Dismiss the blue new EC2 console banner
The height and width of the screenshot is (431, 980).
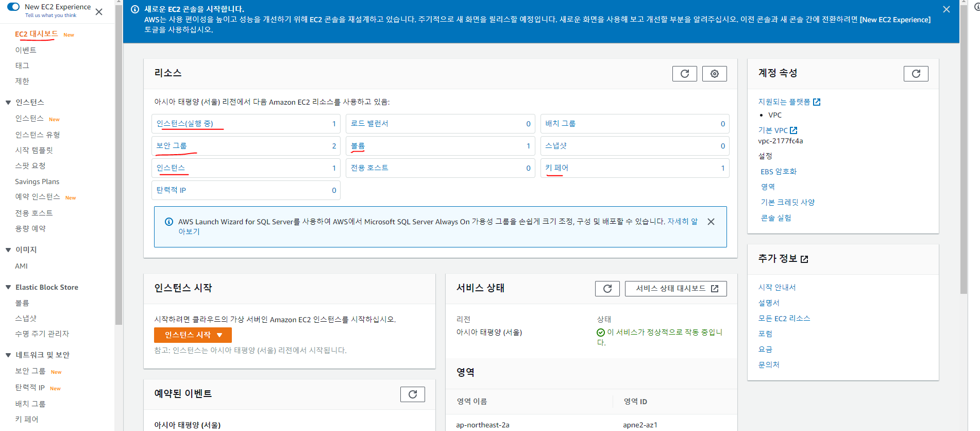coord(947,9)
